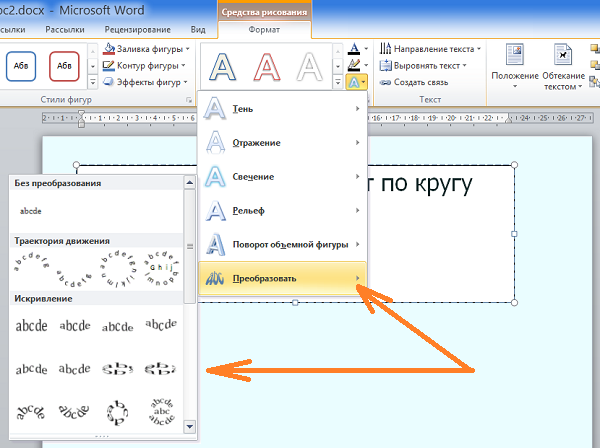This screenshot has height=448, width=600.
Task: Click the text box's bottom-right corner handle
Action: click(x=514, y=303)
